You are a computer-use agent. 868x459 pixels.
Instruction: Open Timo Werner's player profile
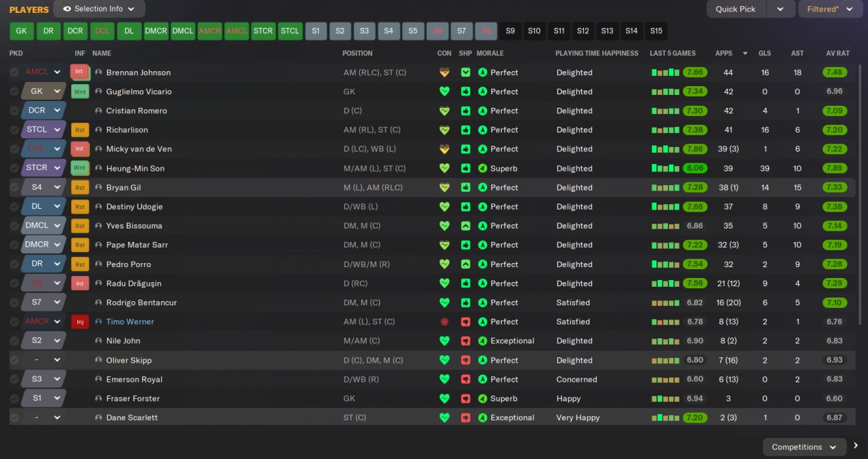130,322
